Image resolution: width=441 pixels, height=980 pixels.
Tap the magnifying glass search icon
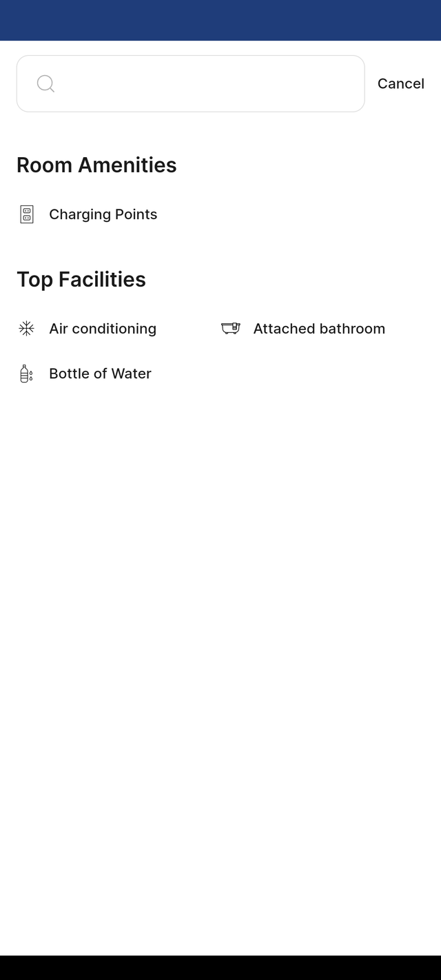point(45,84)
